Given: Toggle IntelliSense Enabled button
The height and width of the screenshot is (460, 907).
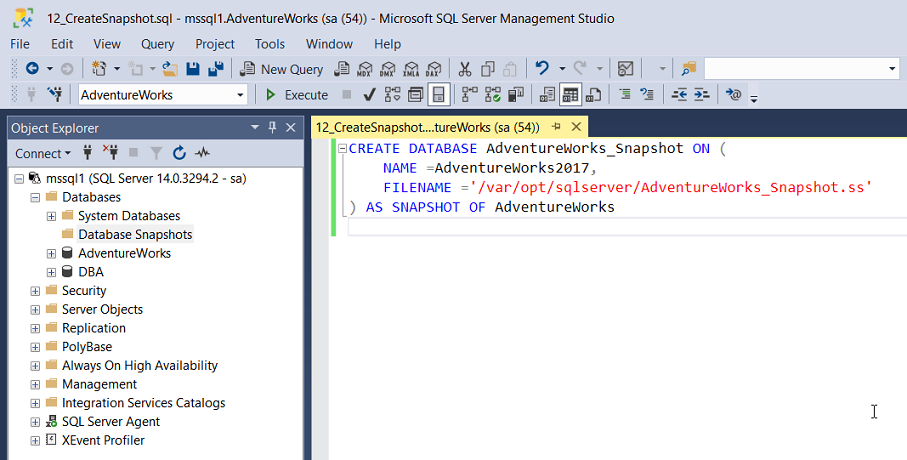Looking at the screenshot, I should point(438,94).
